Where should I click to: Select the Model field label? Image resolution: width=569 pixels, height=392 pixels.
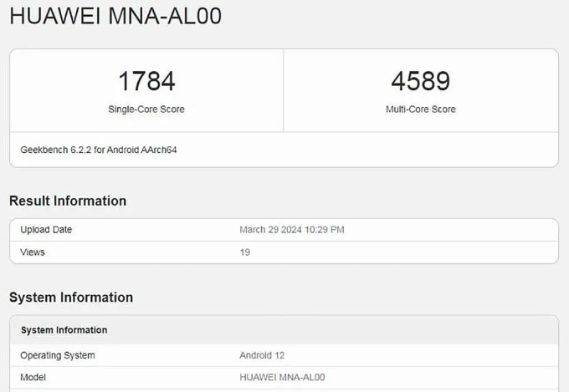coord(33,377)
